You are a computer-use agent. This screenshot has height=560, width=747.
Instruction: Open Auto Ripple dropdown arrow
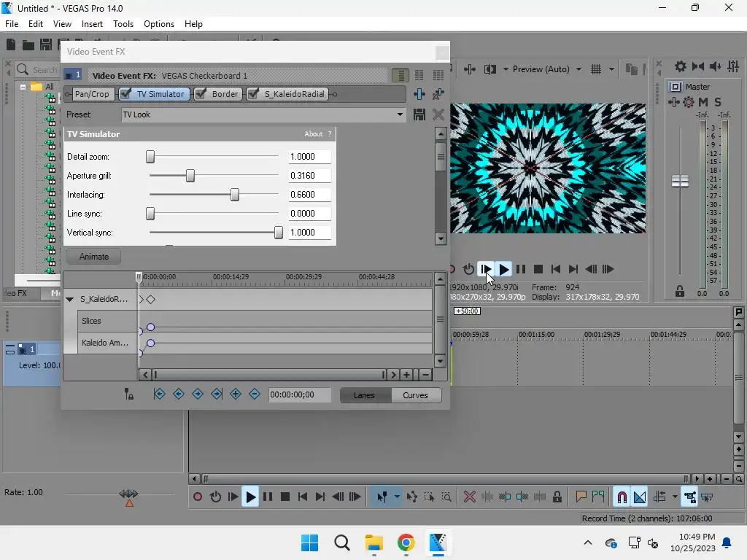tap(675, 497)
